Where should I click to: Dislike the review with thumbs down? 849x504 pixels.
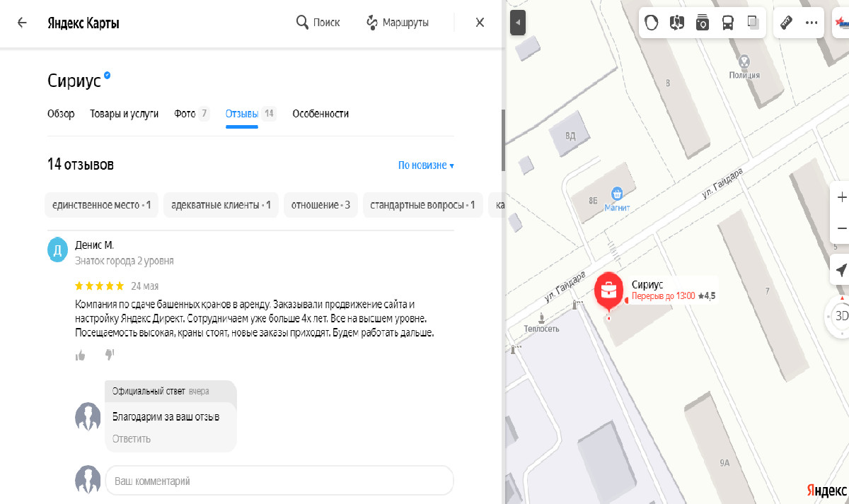110,354
